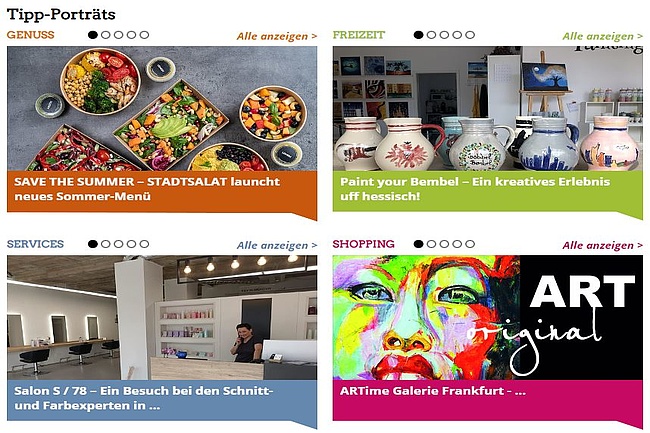Viewport: 650px width, 433px height.
Task: Open the SERVICES category heading
Action: 35,244
